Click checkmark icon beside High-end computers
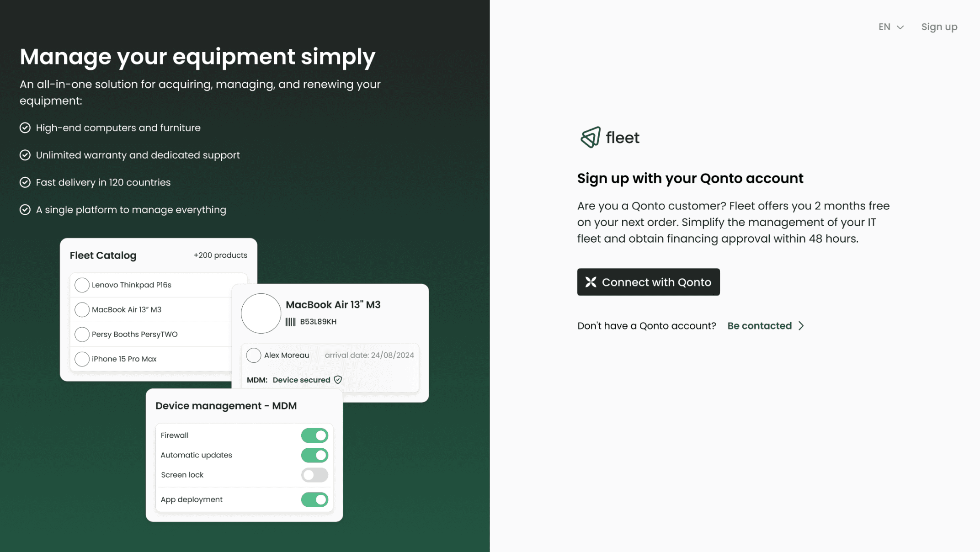This screenshot has height=552, width=980. pos(25,128)
